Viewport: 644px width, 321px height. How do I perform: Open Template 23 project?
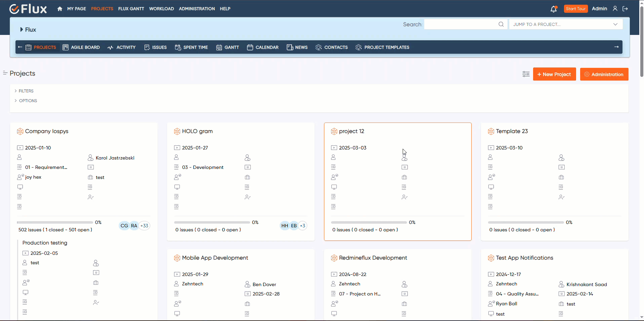[x=512, y=131]
